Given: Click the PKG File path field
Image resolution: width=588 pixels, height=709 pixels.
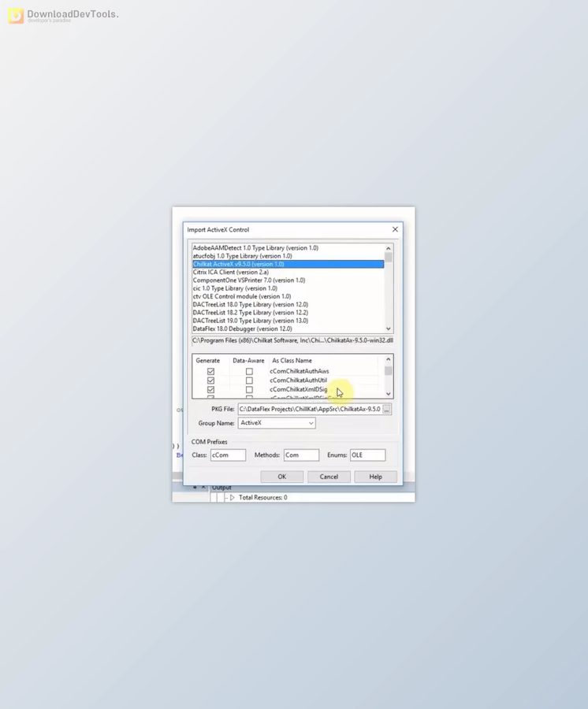Looking at the screenshot, I should pos(311,409).
